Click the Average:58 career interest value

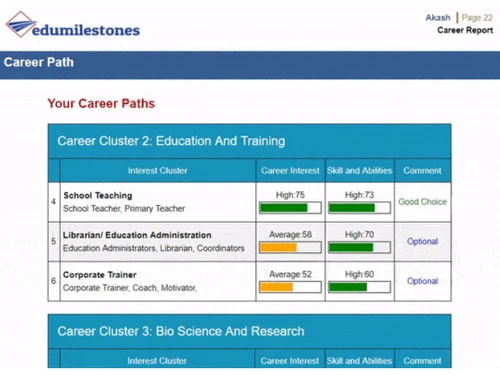pyautogui.click(x=290, y=235)
